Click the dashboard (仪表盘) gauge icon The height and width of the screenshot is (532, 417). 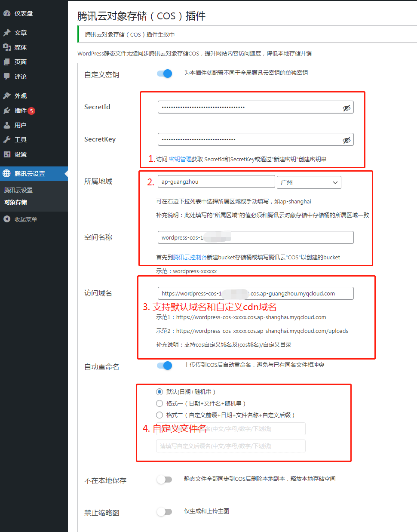point(7,13)
